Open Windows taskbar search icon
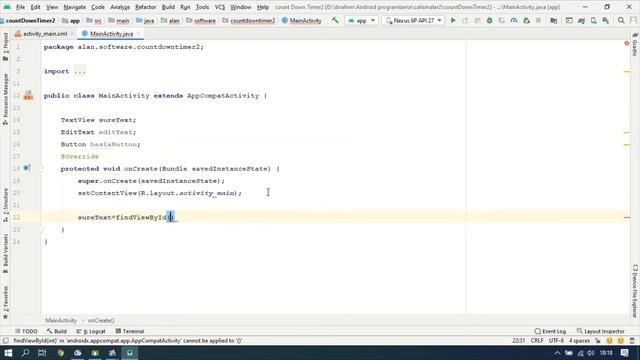This screenshot has height=360, width=640. point(25,353)
